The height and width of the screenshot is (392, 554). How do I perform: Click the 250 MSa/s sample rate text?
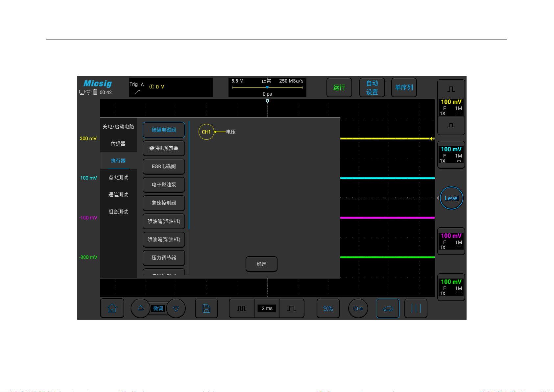point(291,81)
